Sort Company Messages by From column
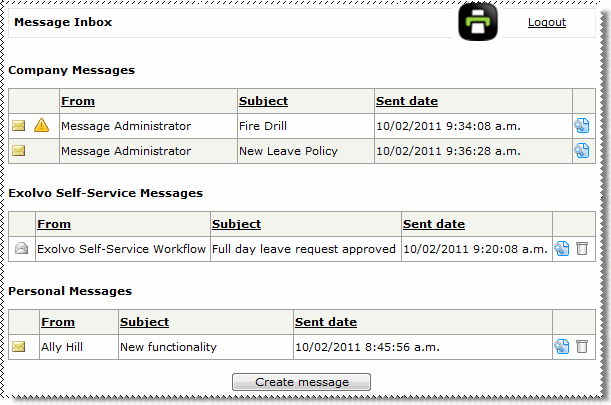This screenshot has height=405, width=611. point(77,101)
